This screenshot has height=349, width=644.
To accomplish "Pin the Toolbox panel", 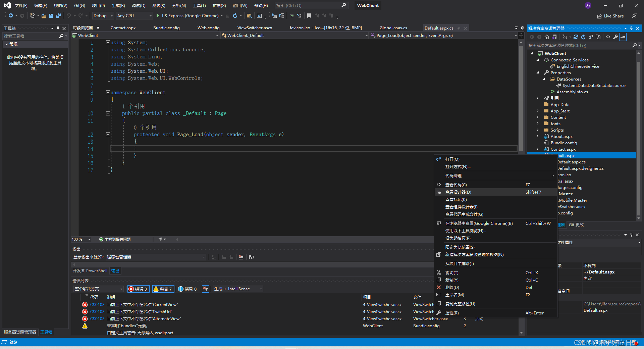I will [x=58, y=29].
